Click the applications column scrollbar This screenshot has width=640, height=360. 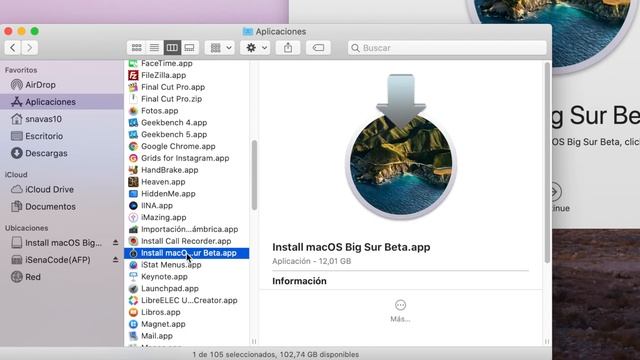point(254,176)
